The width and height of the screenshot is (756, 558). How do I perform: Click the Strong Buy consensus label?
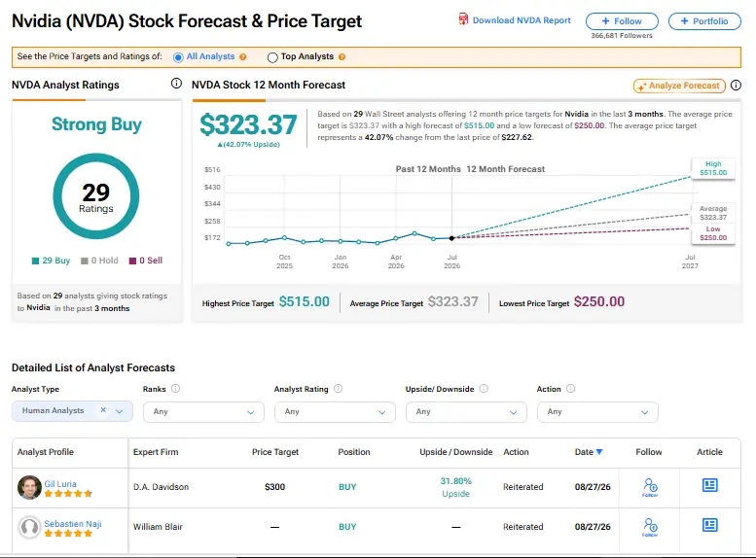click(x=96, y=124)
